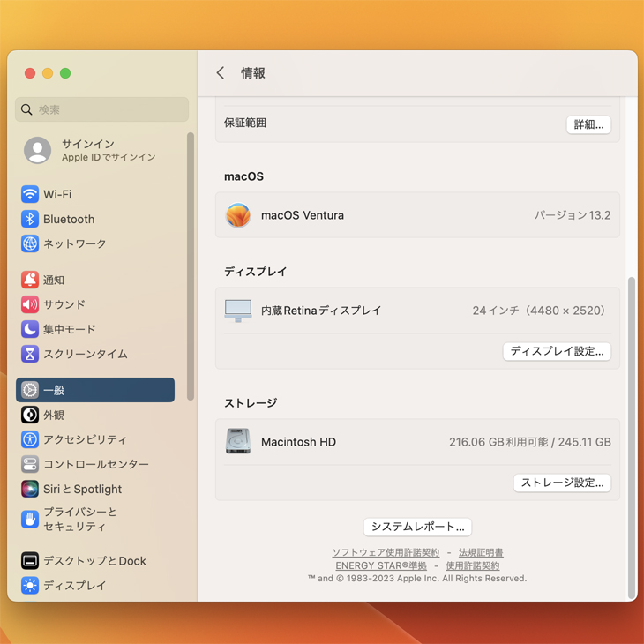Click the ストレージ設定... button
Viewport: 644px width, 644px height.
pyautogui.click(x=562, y=483)
